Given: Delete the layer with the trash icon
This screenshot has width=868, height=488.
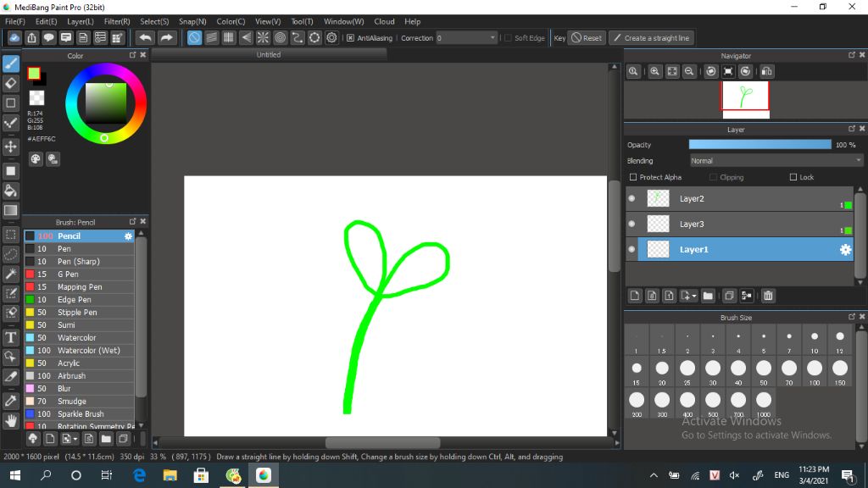Looking at the screenshot, I should (x=768, y=296).
